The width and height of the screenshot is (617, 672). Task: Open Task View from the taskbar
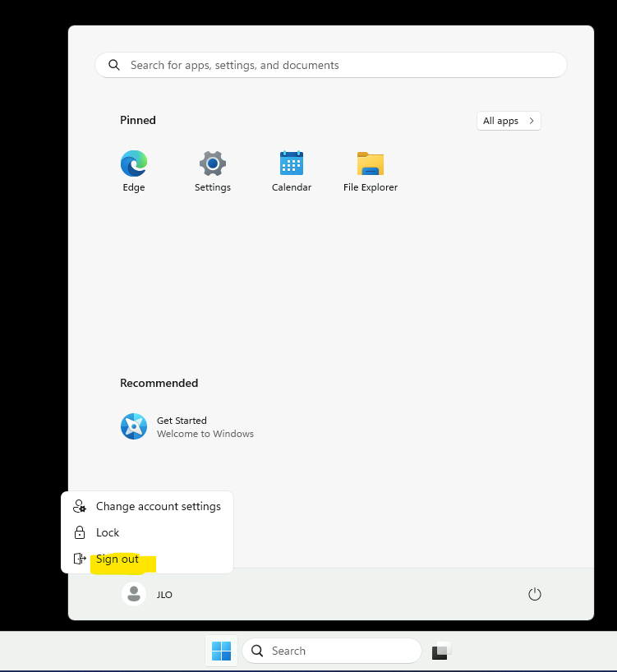(441, 651)
